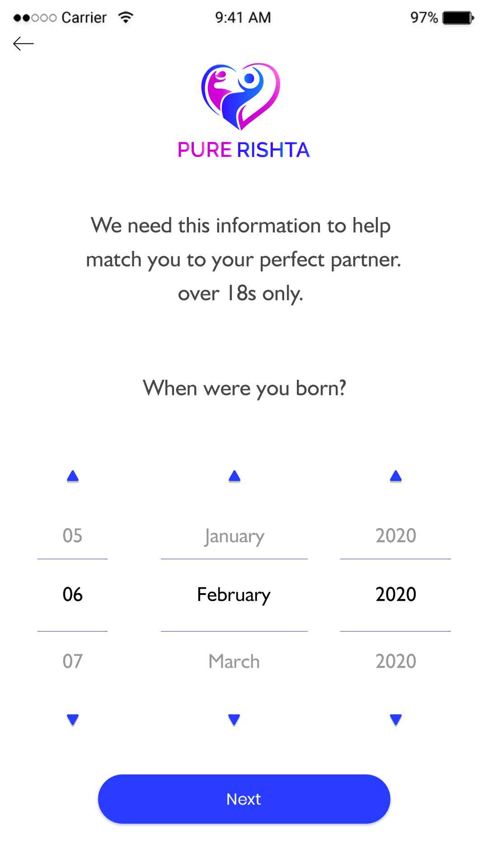488x868 pixels.
Task: Select the highlighted day 06
Action: click(72, 594)
